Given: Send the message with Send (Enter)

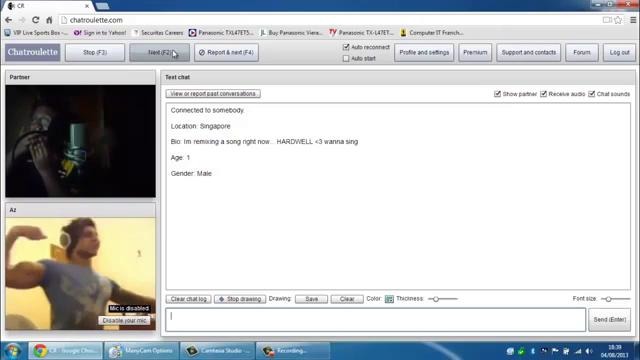Looking at the screenshot, I should coord(609,320).
